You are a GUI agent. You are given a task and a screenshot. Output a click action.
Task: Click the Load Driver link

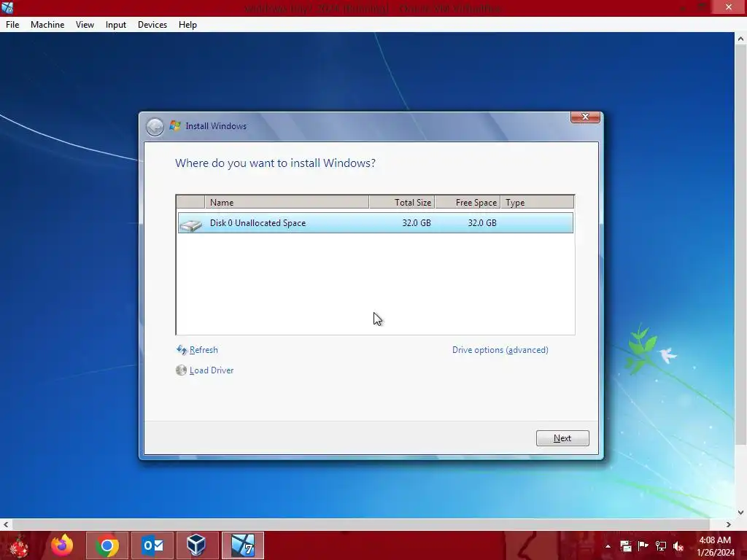click(x=212, y=370)
